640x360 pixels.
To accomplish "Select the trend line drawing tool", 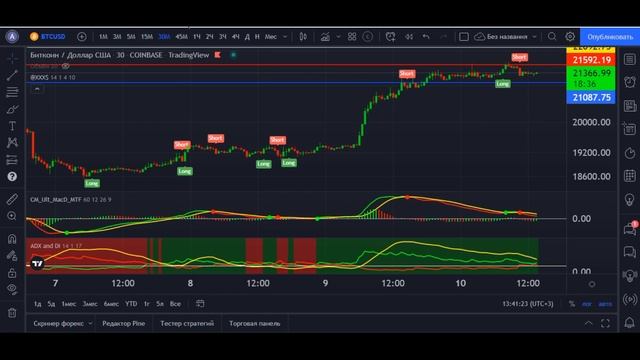I will (x=12, y=75).
